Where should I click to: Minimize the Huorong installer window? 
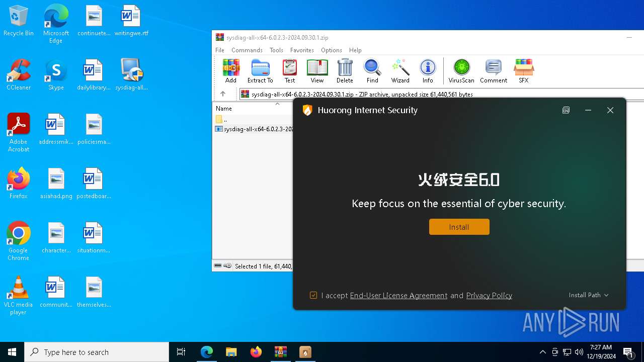point(588,110)
